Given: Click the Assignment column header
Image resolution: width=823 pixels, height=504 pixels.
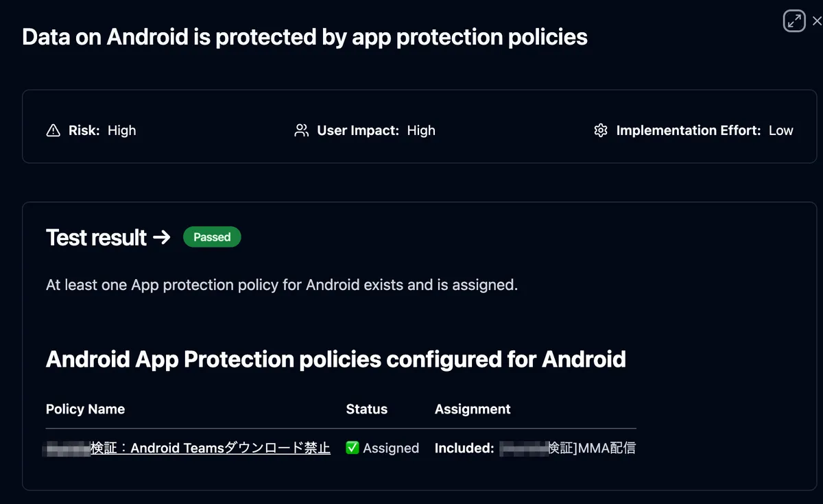Looking at the screenshot, I should 473,409.
